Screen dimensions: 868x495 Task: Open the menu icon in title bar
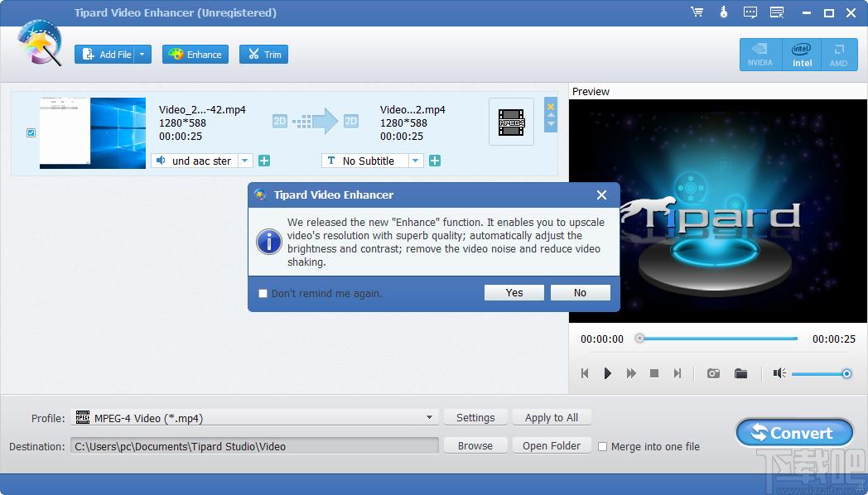click(777, 12)
